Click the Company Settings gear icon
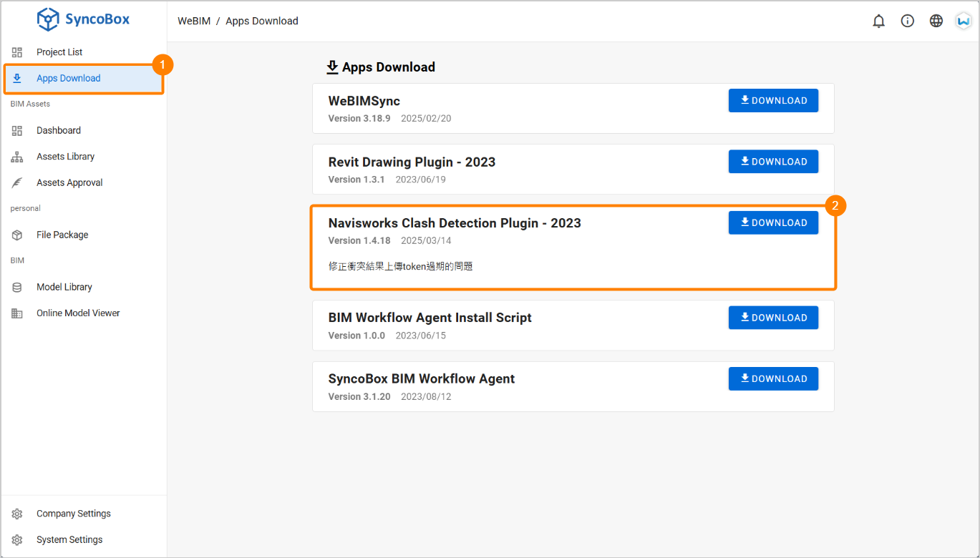980x558 pixels. click(x=17, y=514)
